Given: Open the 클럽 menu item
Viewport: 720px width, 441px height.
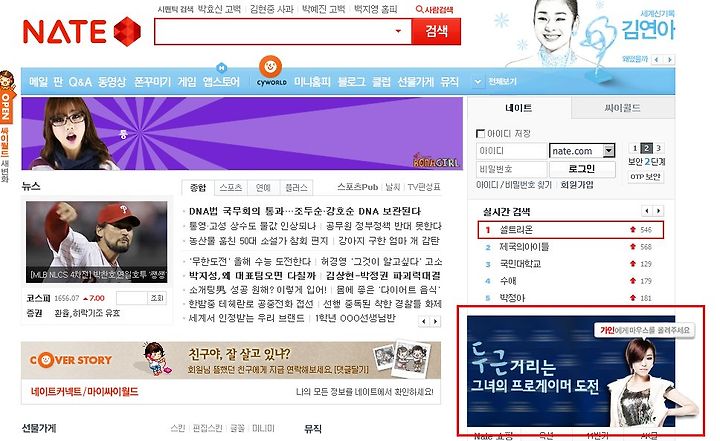Looking at the screenshot, I should click(x=381, y=82).
